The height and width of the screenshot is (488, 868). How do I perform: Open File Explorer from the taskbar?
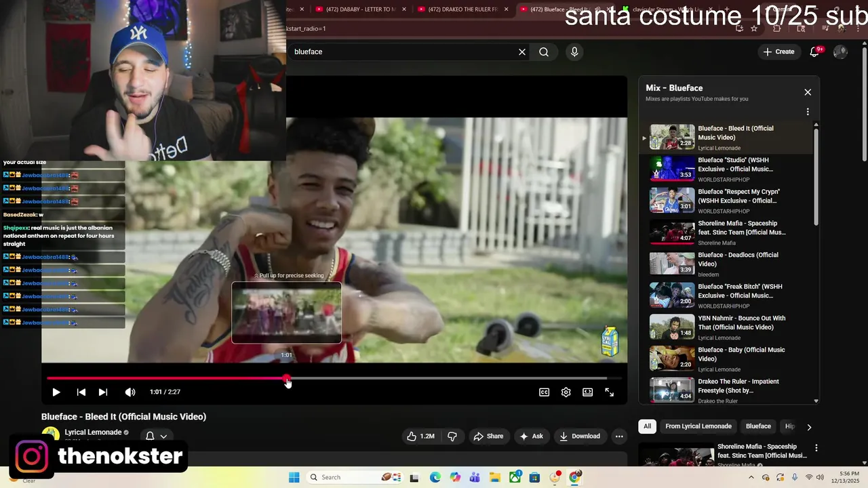point(495,477)
